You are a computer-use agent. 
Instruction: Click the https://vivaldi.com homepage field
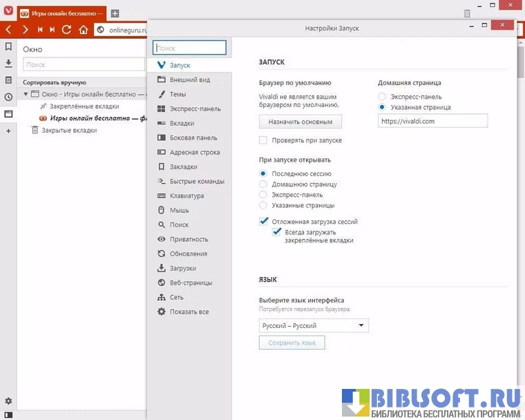coord(432,121)
